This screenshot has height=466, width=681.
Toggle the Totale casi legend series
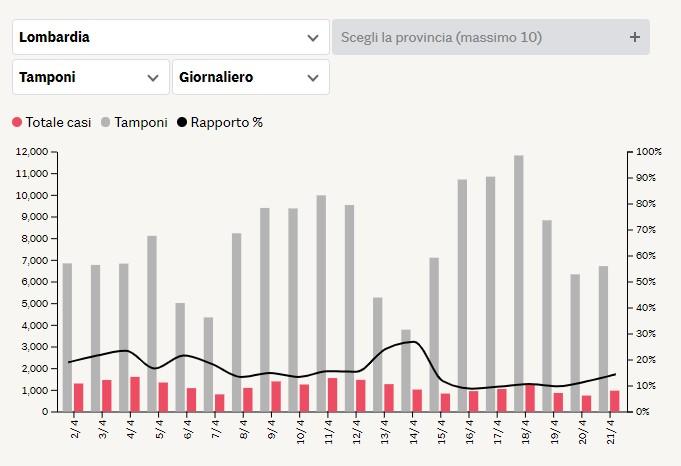tap(58, 123)
